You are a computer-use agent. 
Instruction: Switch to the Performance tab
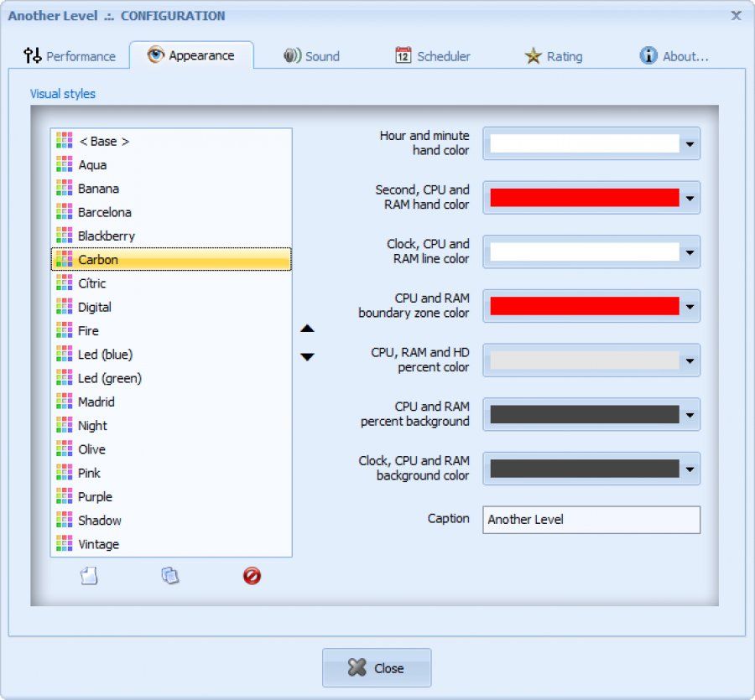[x=71, y=56]
